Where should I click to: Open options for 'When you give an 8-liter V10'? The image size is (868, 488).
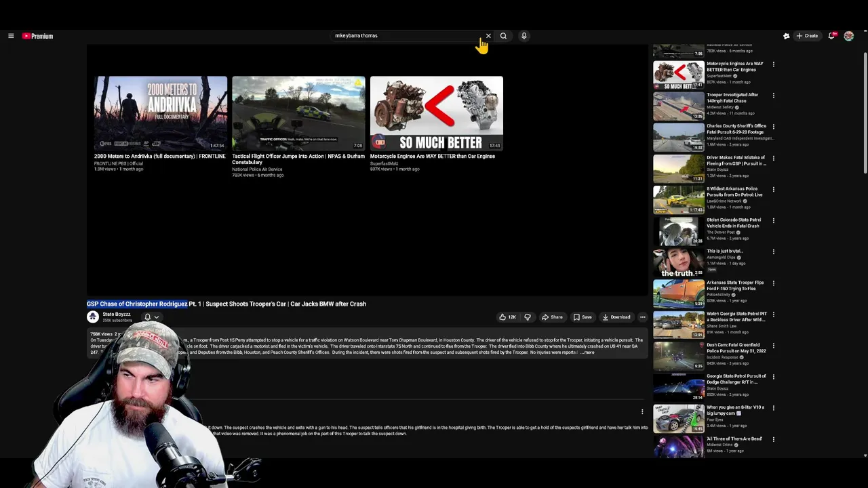[x=773, y=407]
